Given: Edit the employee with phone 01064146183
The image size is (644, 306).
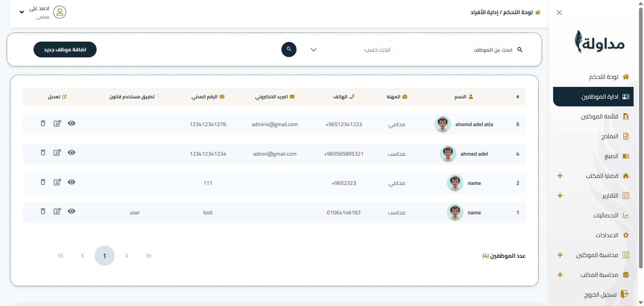Looking at the screenshot, I should click(57, 211).
